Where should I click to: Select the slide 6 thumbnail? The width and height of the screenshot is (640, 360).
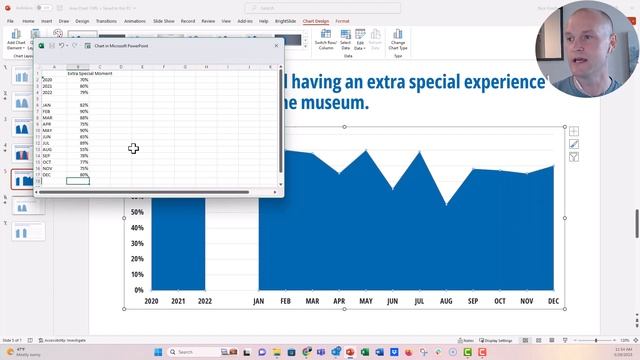point(28,206)
